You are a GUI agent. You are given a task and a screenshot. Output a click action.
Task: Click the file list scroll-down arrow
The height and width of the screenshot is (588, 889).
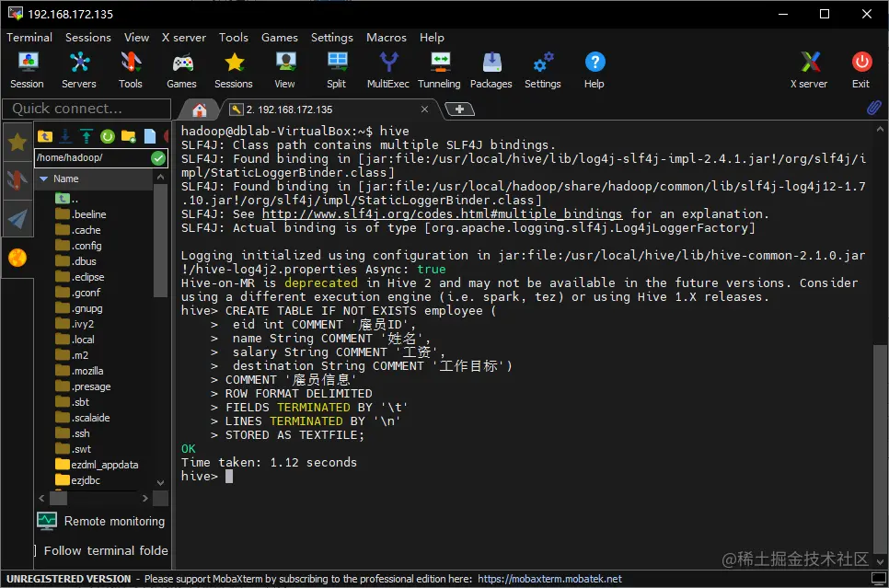pos(160,482)
